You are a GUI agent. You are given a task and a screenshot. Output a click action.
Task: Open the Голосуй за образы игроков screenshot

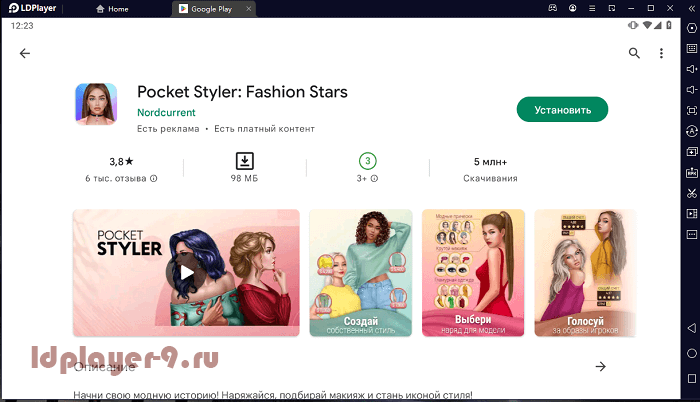[585, 272]
